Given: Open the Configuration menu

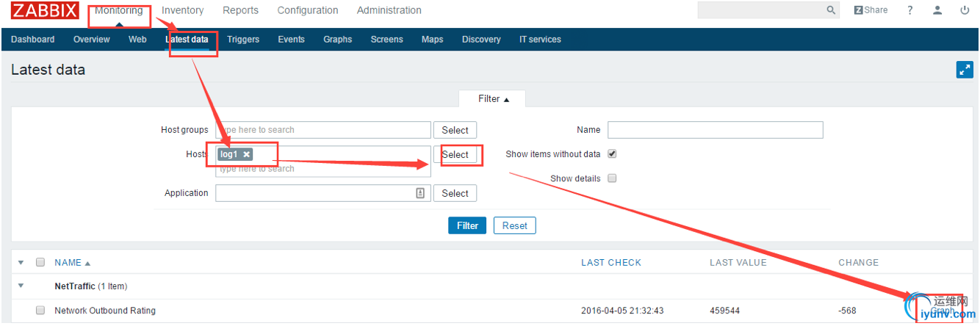Looking at the screenshot, I should (308, 10).
